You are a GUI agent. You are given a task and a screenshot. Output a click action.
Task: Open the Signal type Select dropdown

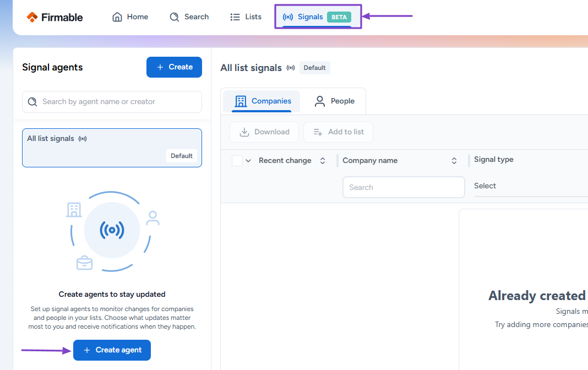click(x=531, y=186)
